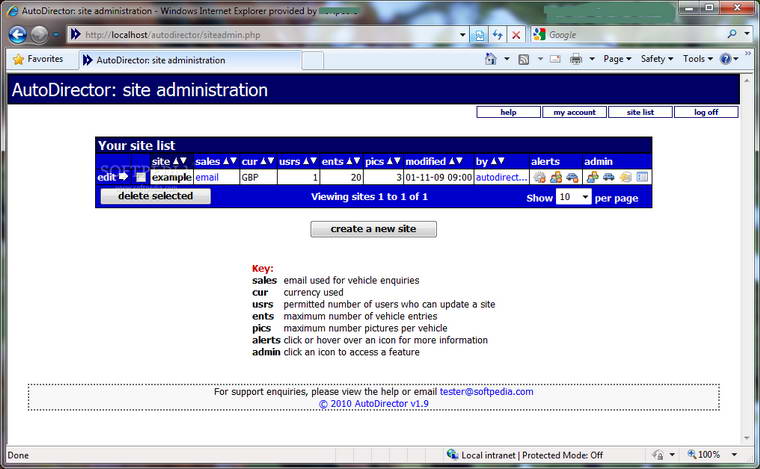760x469 pixels.
Task: Sort sales column descending arrow
Action: (233, 161)
